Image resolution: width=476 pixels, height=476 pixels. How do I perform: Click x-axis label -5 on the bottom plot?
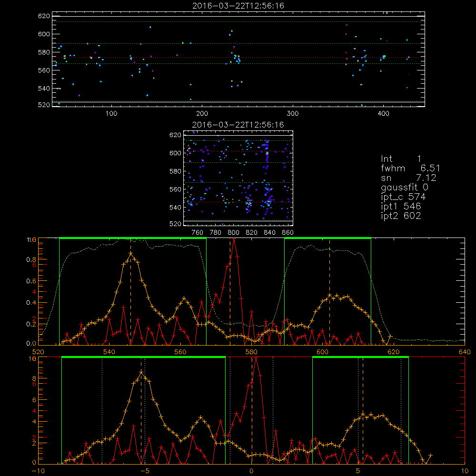[x=145, y=471]
